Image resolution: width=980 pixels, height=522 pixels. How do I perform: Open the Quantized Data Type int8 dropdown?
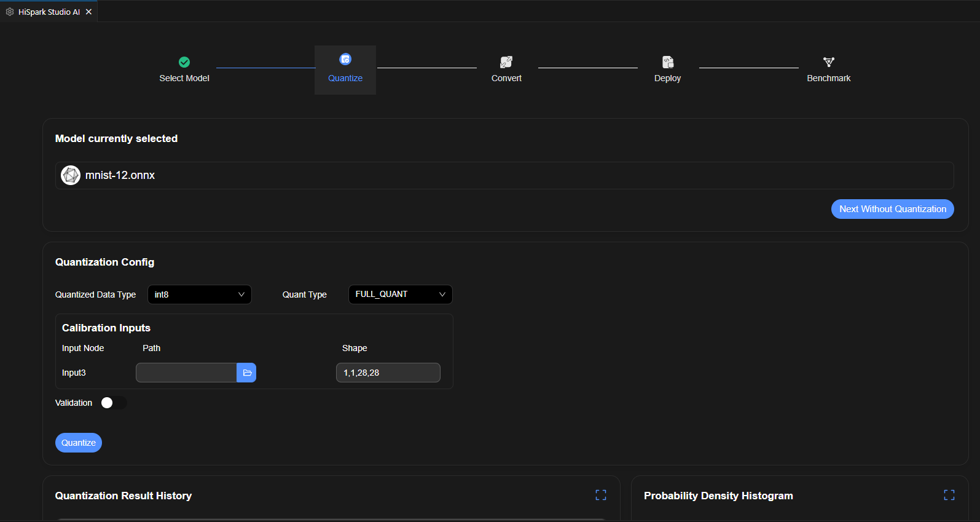(200, 295)
